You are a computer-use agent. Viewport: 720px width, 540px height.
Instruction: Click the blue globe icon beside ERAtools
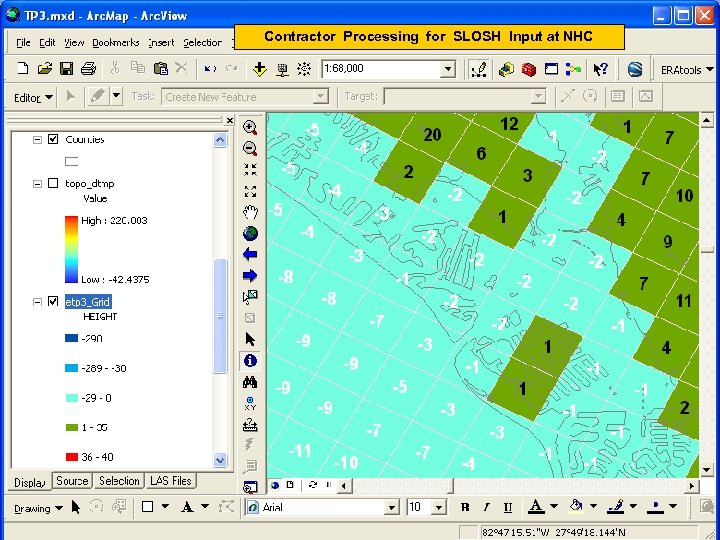tap(635, 69)
